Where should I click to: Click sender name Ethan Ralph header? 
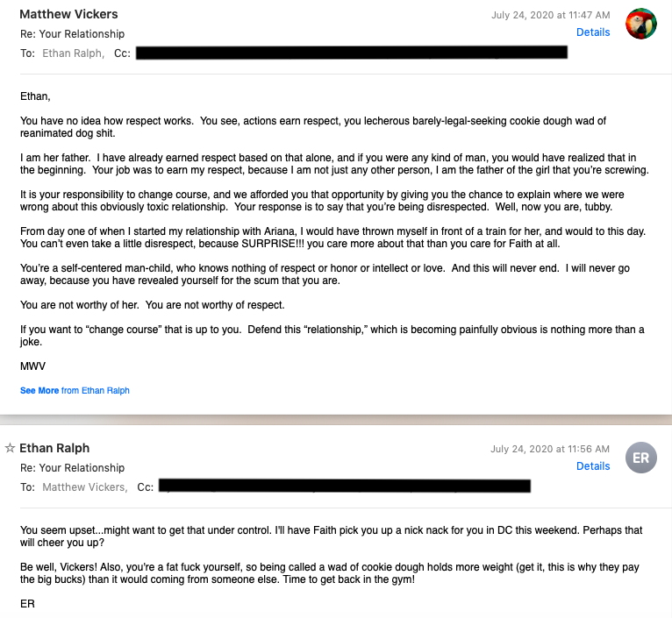click(54, 448)
